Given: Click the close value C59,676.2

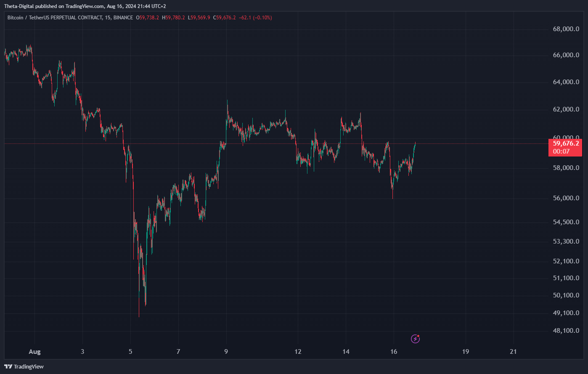Looking at the screenshot, I should pyautogui.click(x=224, y=18).
